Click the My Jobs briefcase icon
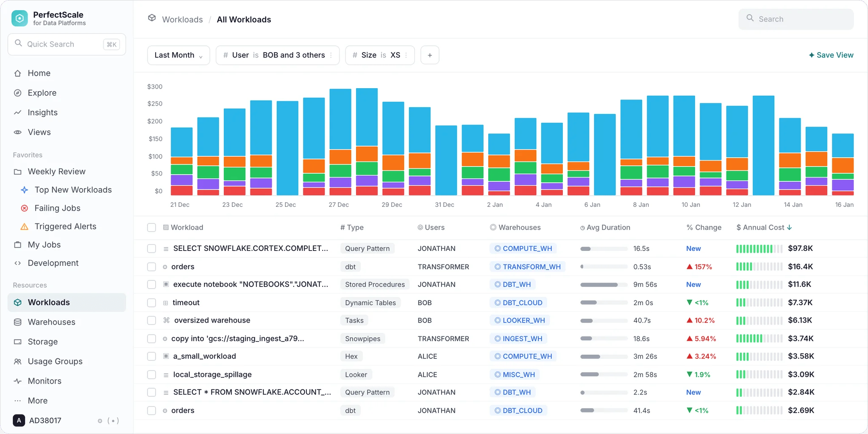This screenshot has width=868, height=434. point(17,245)
